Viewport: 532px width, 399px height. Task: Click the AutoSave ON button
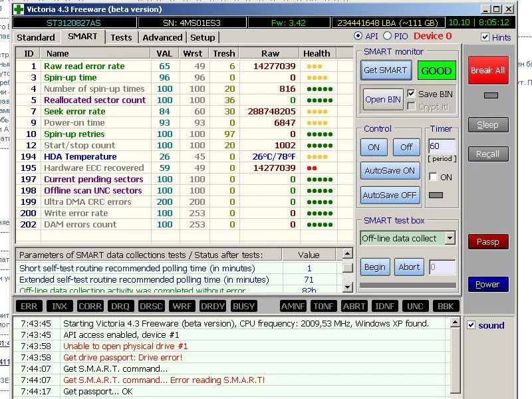tap(390, 170)
